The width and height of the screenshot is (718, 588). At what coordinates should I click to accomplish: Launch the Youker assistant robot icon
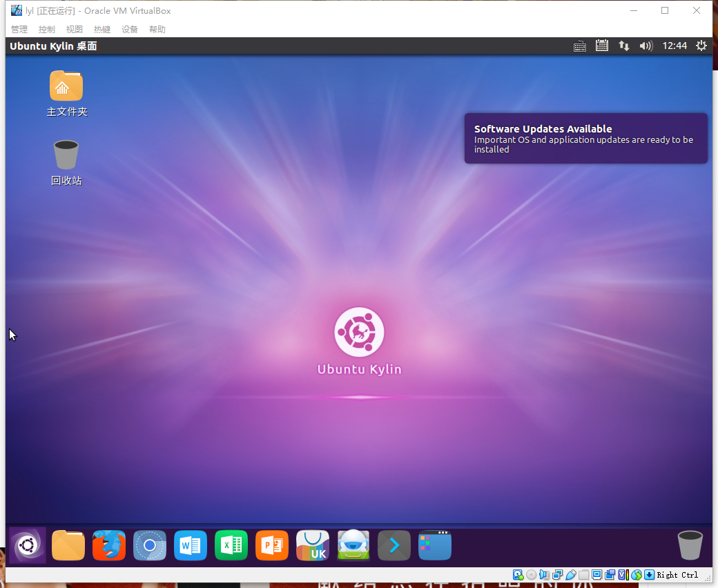[353, 545]
